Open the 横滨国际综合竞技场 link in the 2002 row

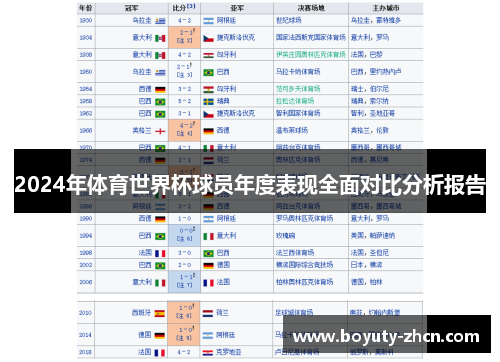click(304, 265)
